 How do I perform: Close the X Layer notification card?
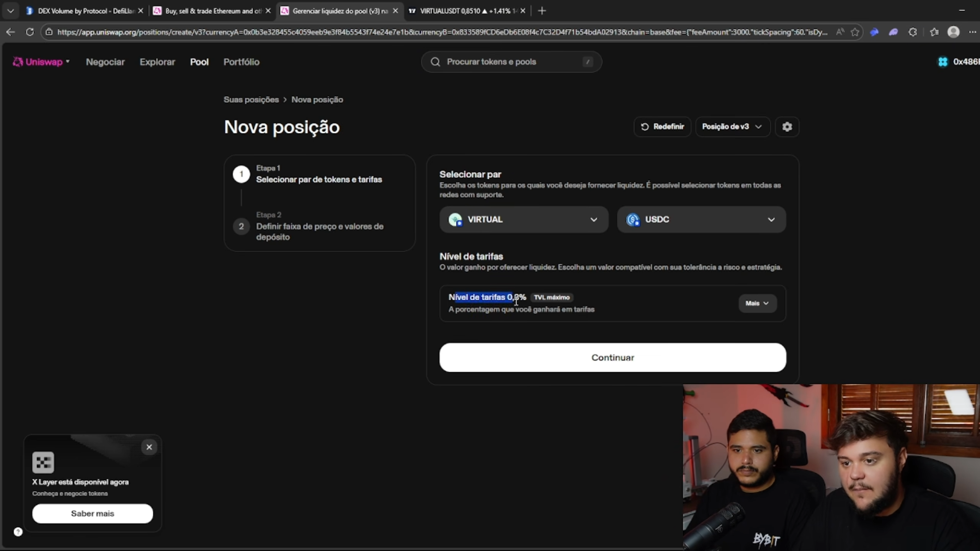149,447
